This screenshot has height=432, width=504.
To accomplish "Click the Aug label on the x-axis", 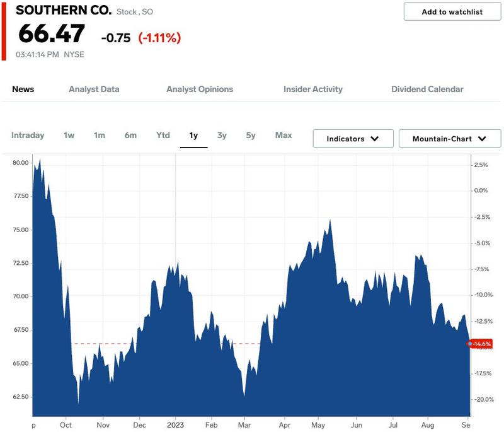I will (428, 425).
